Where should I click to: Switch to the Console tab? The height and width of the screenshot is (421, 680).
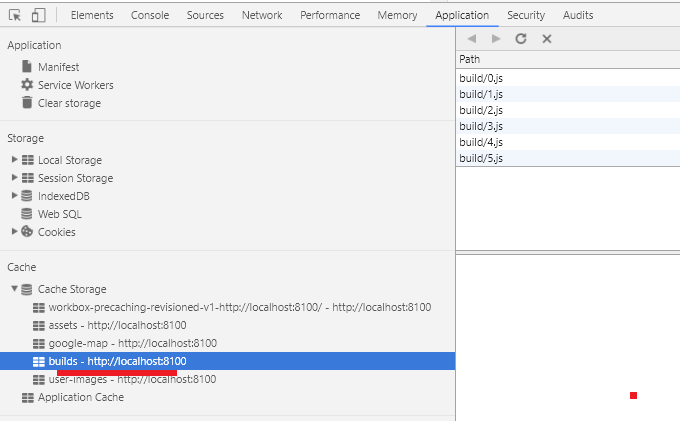pyautogui.click(x=150, y=15)
